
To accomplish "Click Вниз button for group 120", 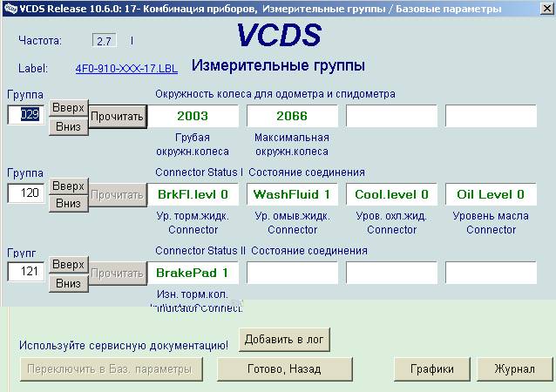I will [69, 204].
